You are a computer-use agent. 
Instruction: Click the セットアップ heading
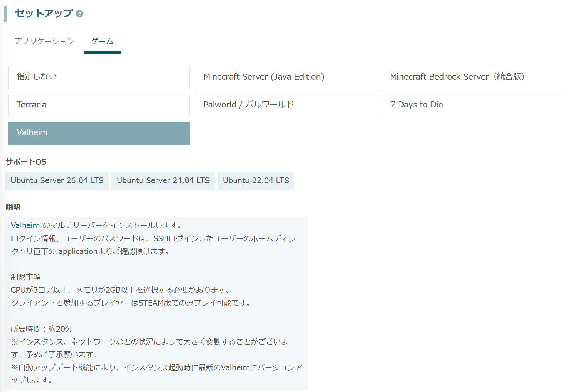44,14
